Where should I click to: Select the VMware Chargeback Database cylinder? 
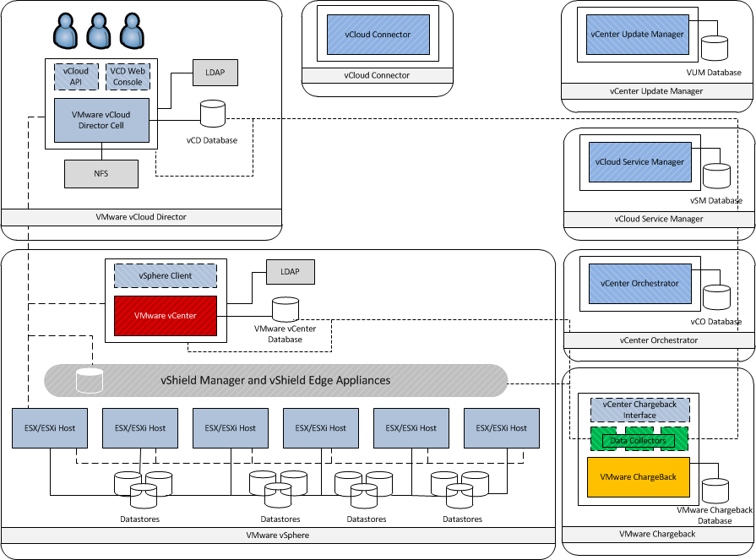[x=715, y=491]
